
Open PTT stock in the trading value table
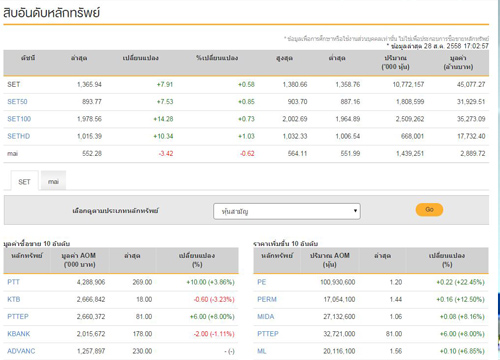pyautogui.click(x=13, y=282)
